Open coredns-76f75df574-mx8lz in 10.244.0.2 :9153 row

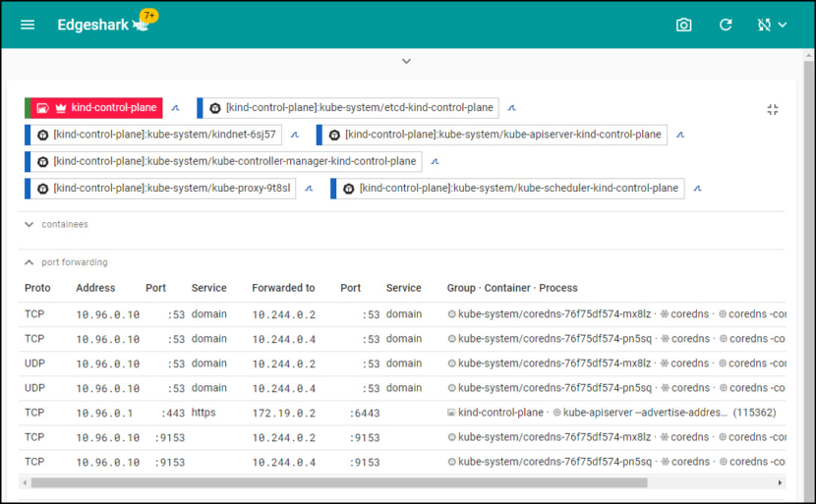click(554, 437)
